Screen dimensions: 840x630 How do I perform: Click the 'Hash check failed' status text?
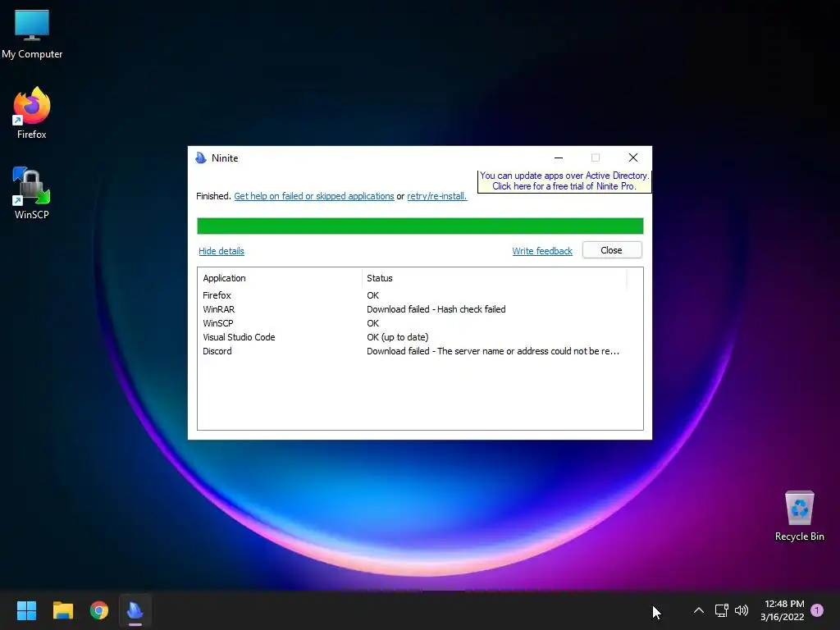point(472,309)
